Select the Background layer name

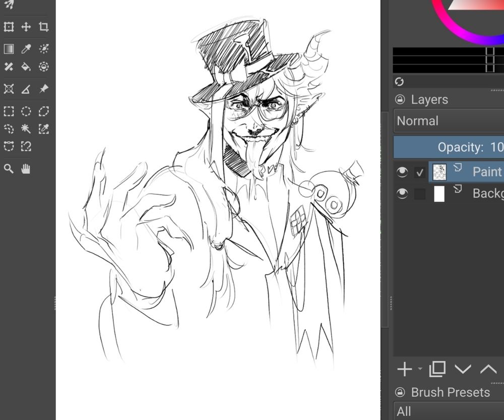click(488, 193)
